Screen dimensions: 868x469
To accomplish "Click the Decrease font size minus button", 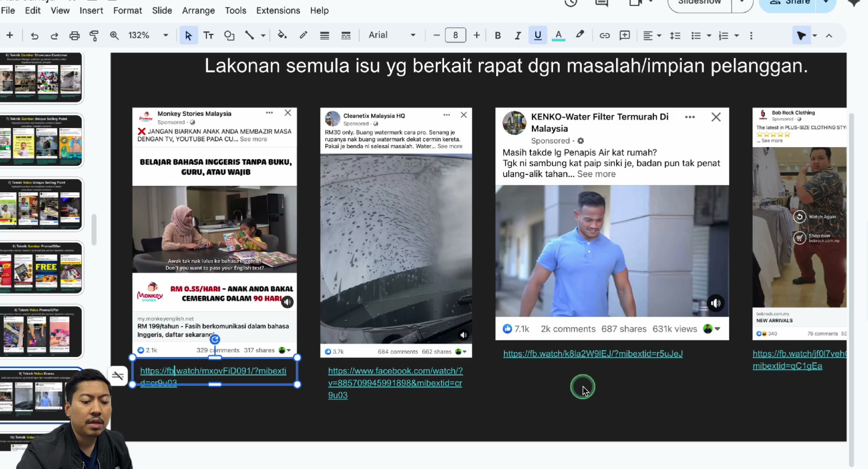I will (437, 36).
